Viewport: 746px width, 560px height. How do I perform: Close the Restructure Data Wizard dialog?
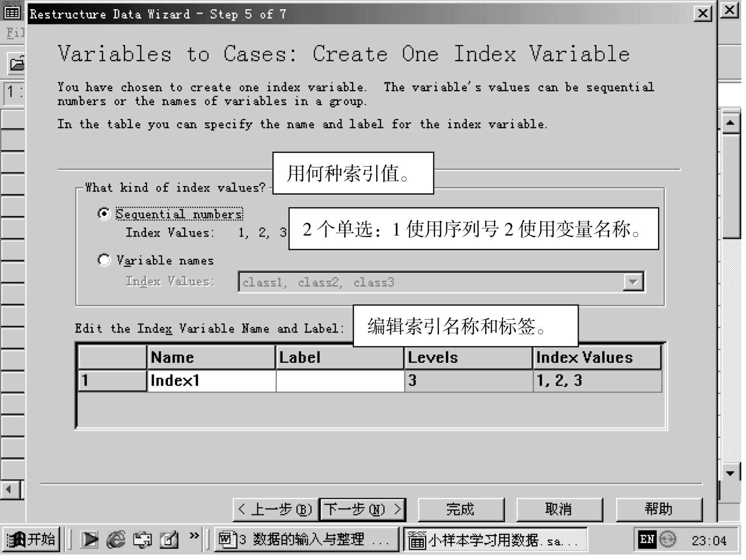point(703,14)
